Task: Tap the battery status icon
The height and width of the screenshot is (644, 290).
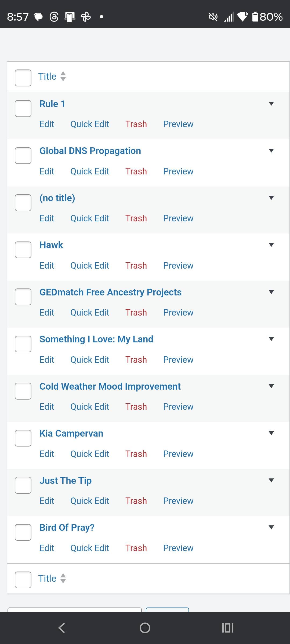Action: pyautogui.click(x=255, y=17)
